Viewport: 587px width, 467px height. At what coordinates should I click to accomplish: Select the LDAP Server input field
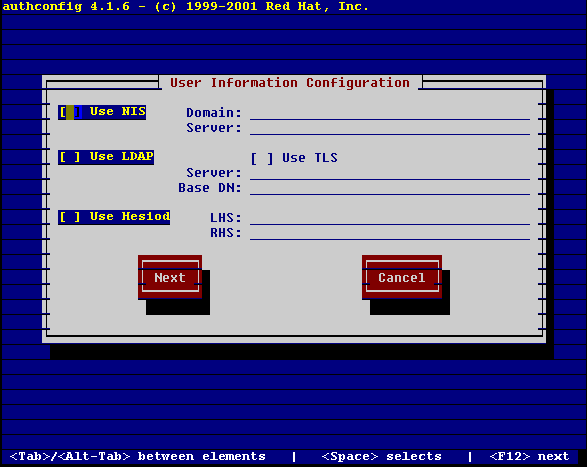coord(390,173)
